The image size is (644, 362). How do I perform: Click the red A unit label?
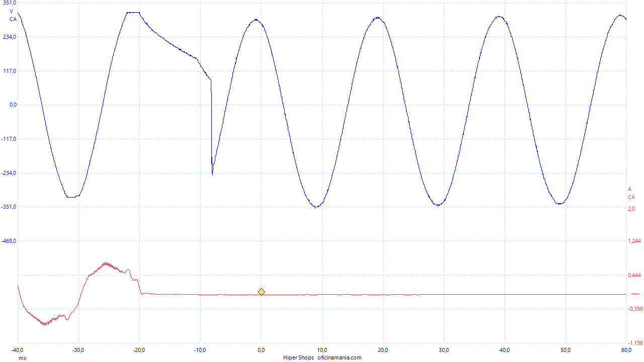coord(629,189)
